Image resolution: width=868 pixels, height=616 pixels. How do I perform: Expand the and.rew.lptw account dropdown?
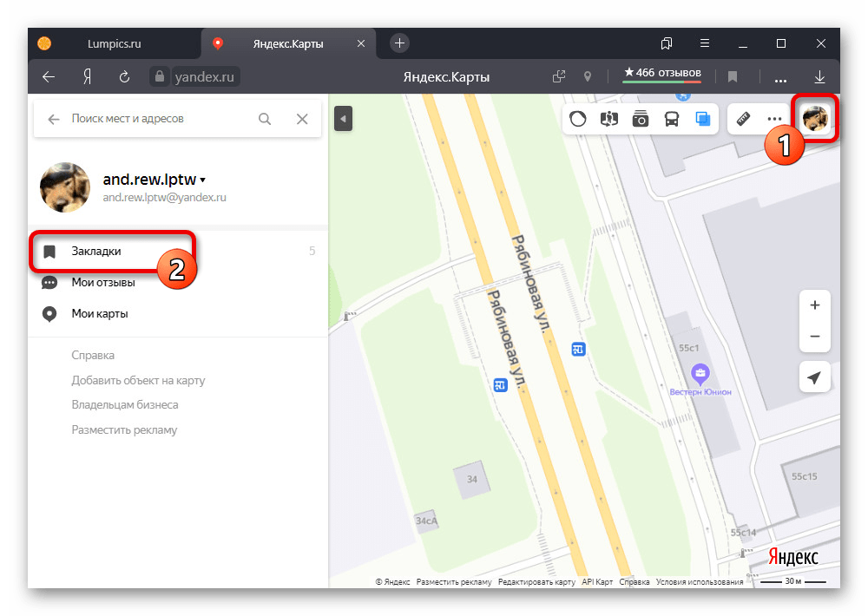154,180
